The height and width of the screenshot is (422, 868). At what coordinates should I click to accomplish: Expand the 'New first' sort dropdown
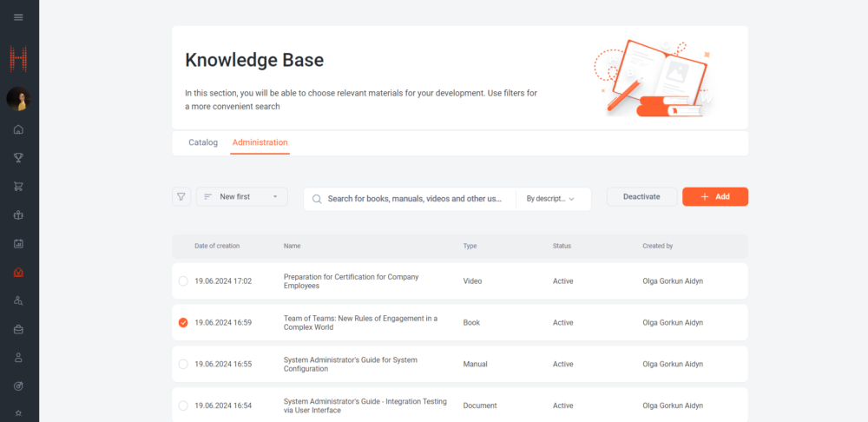pyautogui.click(x=242, y=197)
